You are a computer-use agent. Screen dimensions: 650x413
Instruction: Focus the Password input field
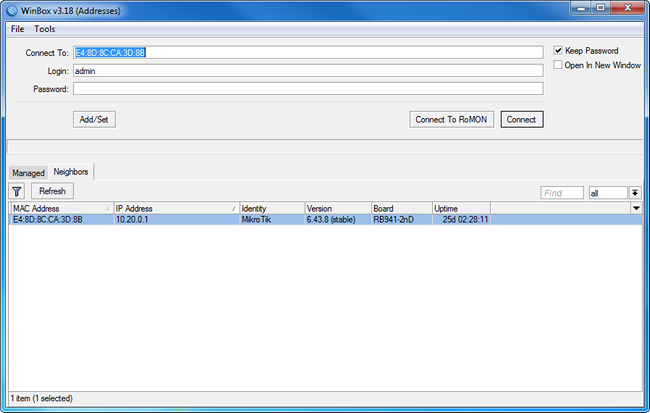pos(308,88)
